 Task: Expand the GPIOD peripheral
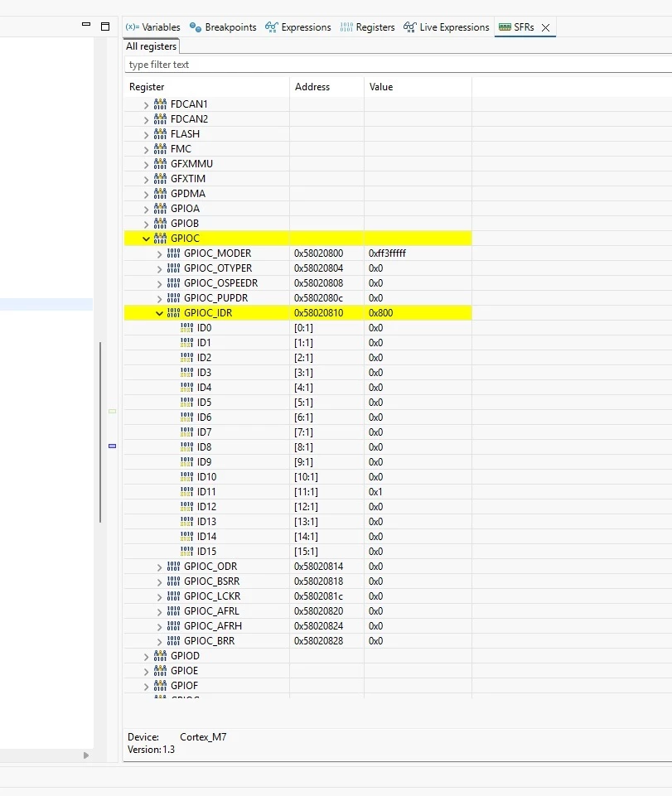click(147, 656)
